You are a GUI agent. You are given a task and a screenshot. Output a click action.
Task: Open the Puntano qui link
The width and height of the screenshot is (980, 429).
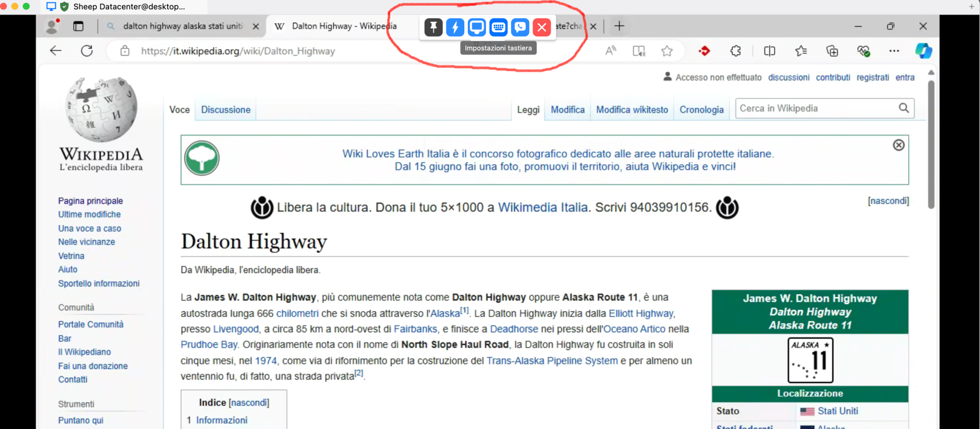click(x=80, y=420)
